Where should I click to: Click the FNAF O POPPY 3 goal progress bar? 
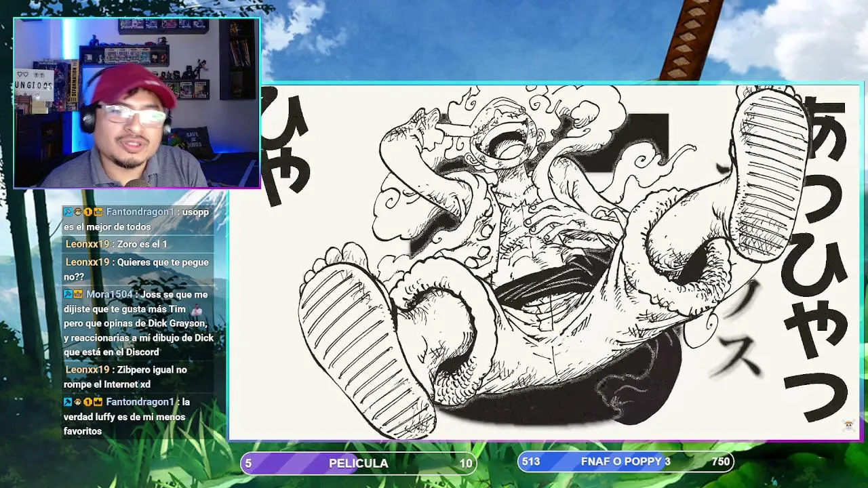[626, 462]
